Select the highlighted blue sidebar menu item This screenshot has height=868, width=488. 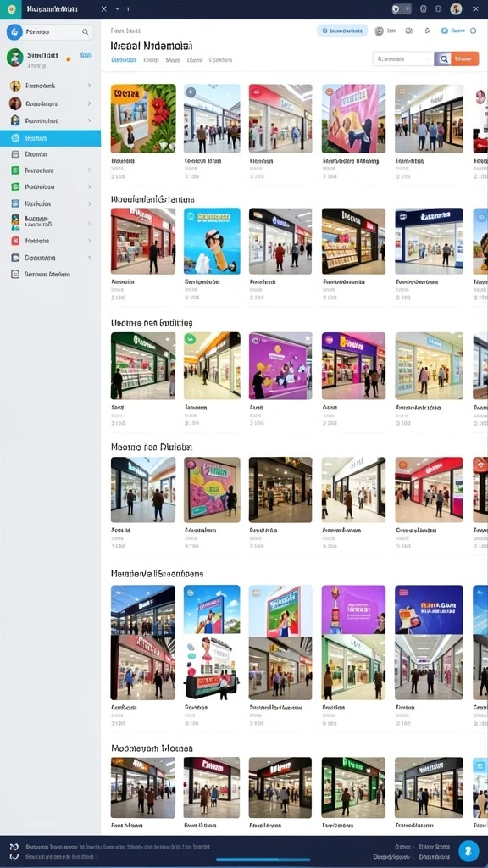[50, 138]
